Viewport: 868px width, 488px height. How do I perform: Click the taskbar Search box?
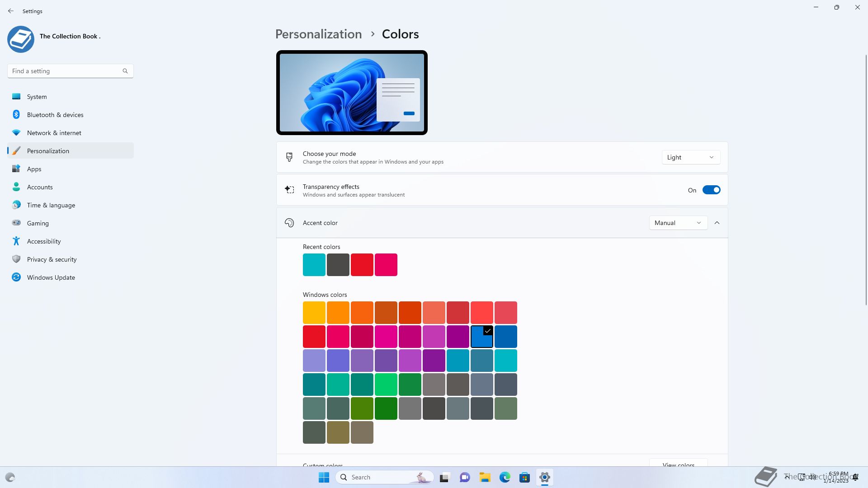[x=385, y=477]
